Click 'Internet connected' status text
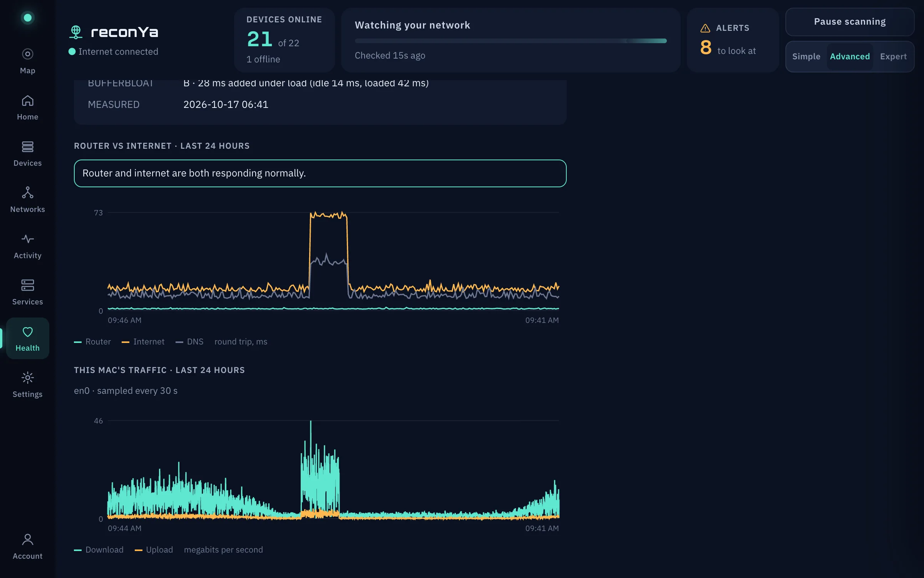Screen dimensions: 924x578 [x=118, y=52]
